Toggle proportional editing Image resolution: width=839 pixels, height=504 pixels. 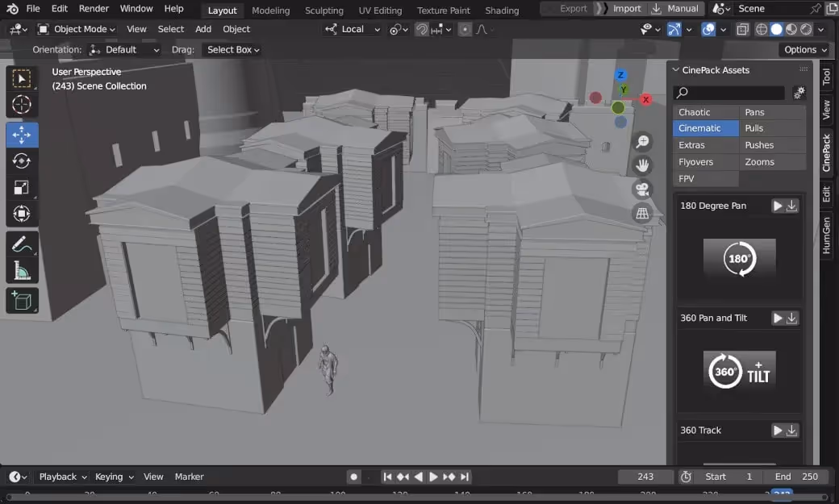click(x=465, y=29)
